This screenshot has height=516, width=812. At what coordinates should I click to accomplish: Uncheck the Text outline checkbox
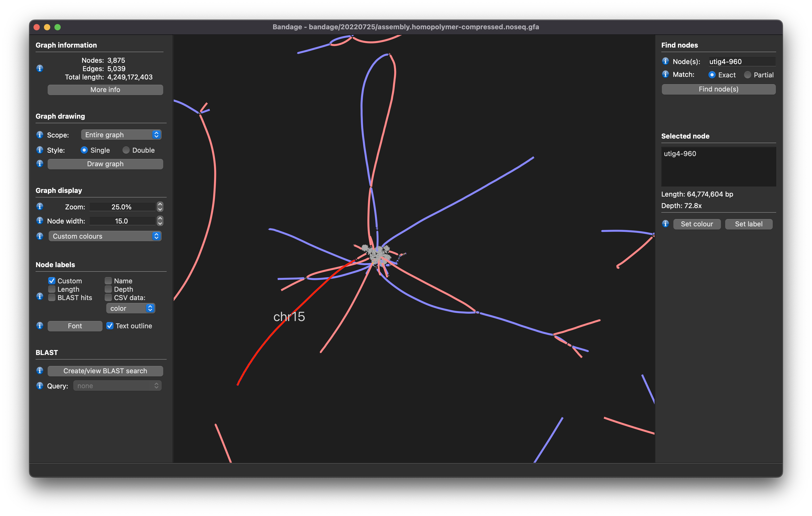pos(110,326)
